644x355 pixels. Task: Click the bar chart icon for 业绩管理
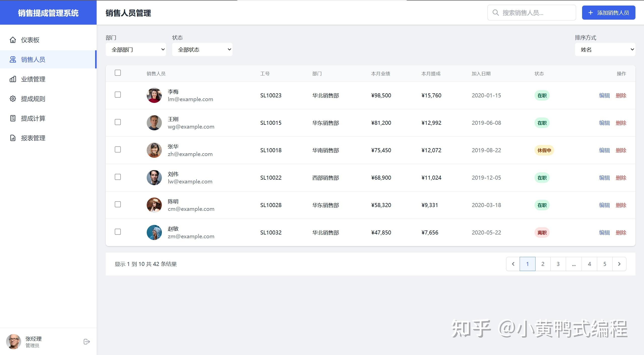(x=13, y=79)
